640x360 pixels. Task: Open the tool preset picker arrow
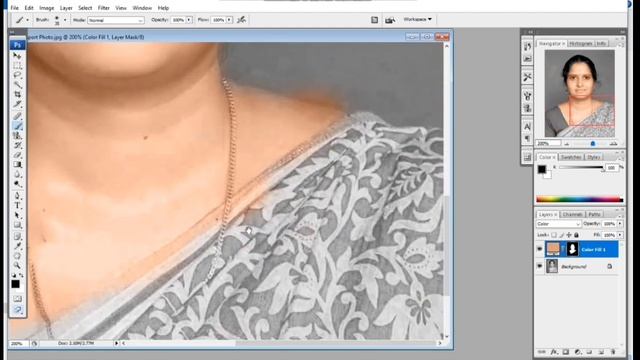coord(27,20)
